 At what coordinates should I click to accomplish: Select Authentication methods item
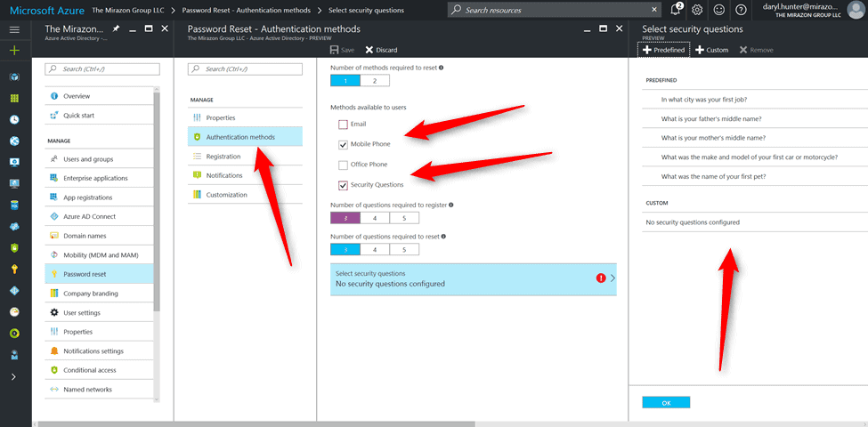pos(245,137)
